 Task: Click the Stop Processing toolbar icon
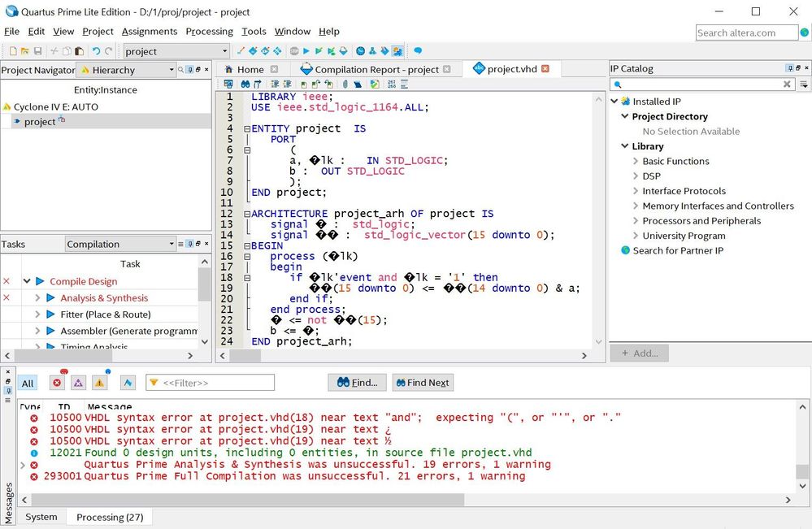[294, 51]
